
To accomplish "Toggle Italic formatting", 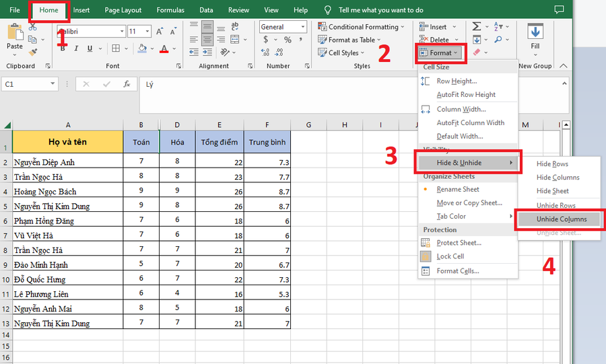I will (76, 48).
